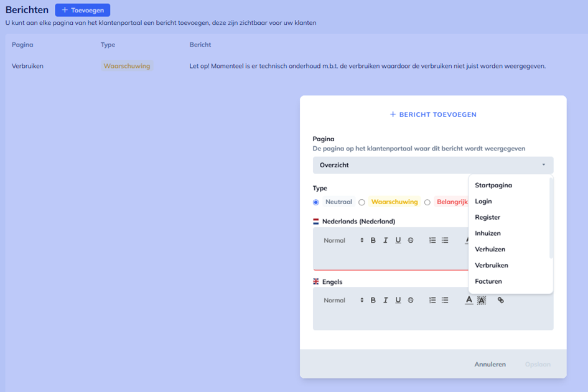Click the Pagina column header

pyautogui.click(x=22, y=45)
